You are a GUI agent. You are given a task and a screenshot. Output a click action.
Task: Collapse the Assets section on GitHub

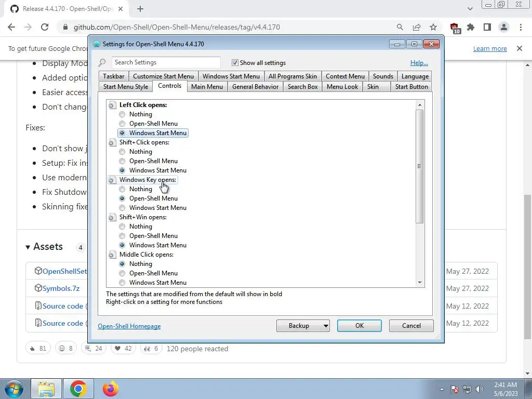click(x=45, y=247)
